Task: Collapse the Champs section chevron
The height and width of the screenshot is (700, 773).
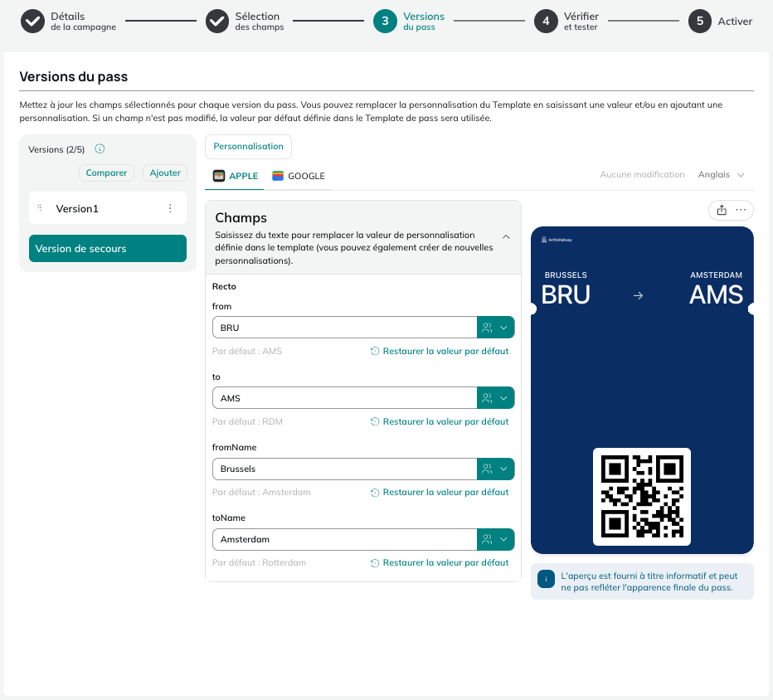Action: point(506,237)
